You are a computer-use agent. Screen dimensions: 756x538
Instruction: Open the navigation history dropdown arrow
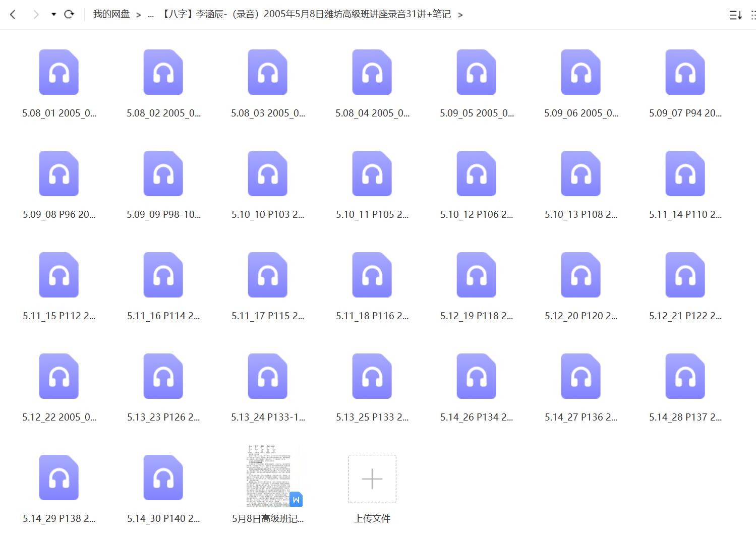coord(53,15)
